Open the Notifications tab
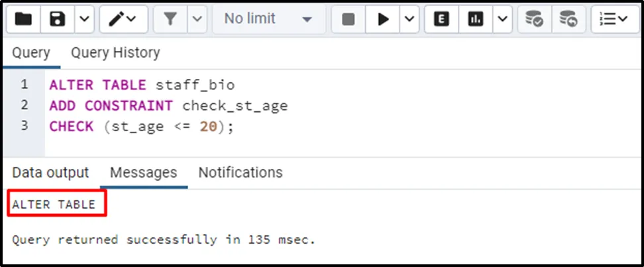The image size is (644, 267). click(241, 173)
